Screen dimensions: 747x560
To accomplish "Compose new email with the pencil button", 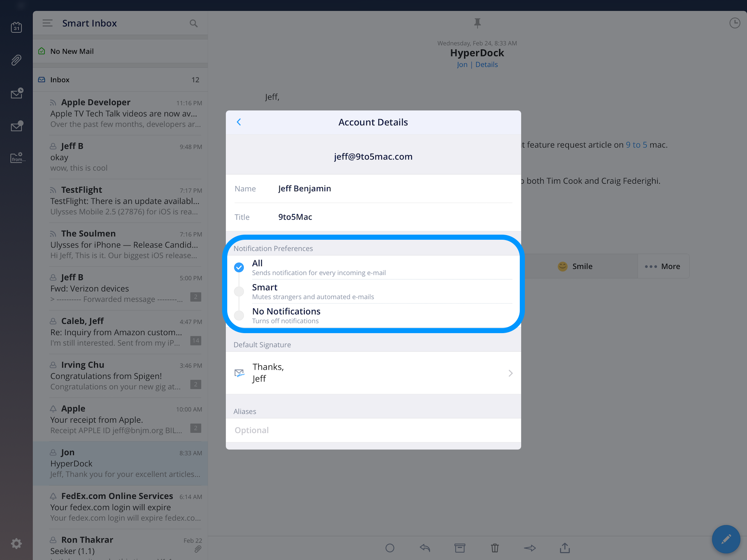I will point(726,539).
